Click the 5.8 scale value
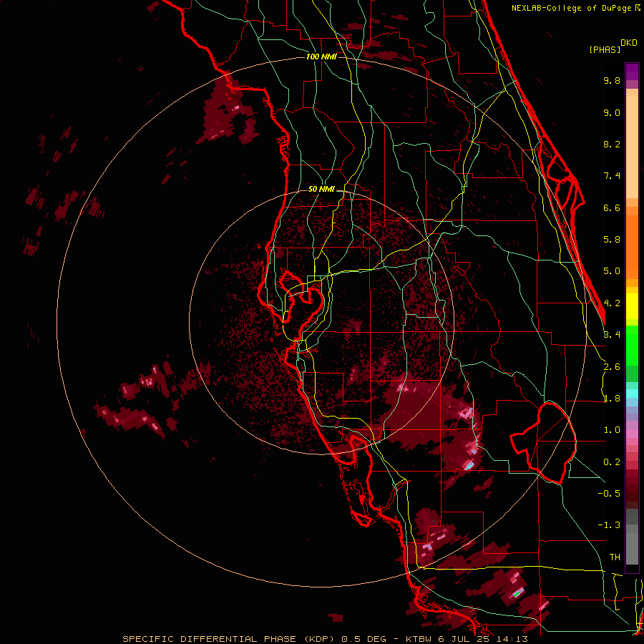This screenshot has width=644, height=644. pos(612,240)
